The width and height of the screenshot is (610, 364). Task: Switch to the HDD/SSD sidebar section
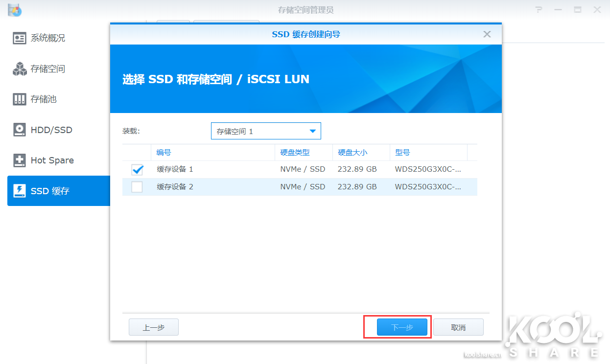tap(51, 130)
